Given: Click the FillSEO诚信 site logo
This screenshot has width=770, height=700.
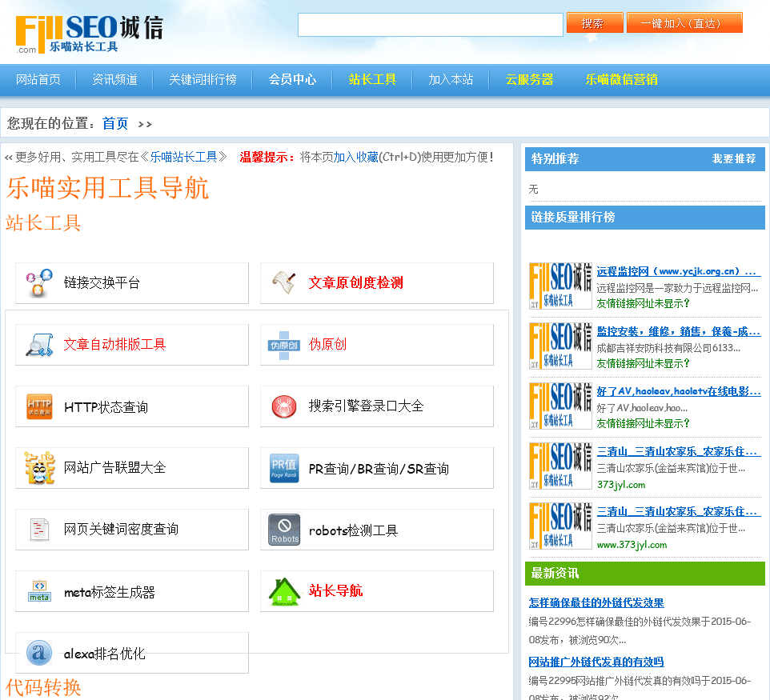Looking at the screenshot, I should [90, 34].
